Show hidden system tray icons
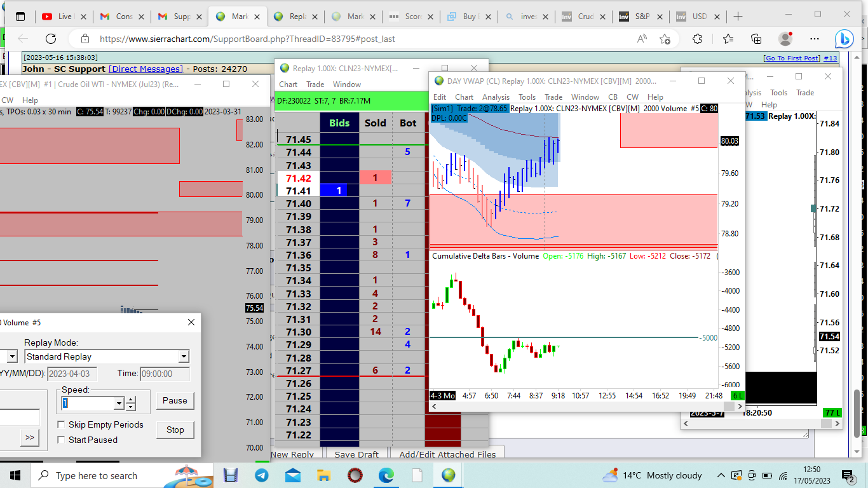Viewport: 868px width, 488px height. click(721, 475)
